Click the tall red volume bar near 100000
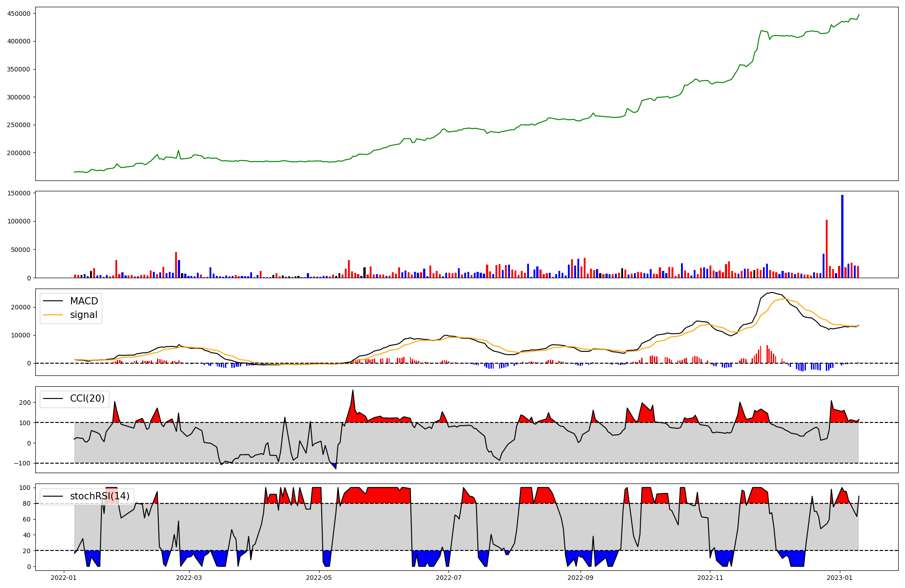Screen dimensions: 905x588 tap(827, 249)
